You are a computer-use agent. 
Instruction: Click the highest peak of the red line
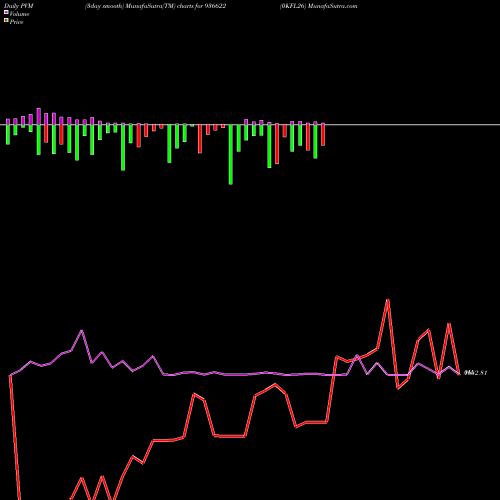tap(388, 300)
